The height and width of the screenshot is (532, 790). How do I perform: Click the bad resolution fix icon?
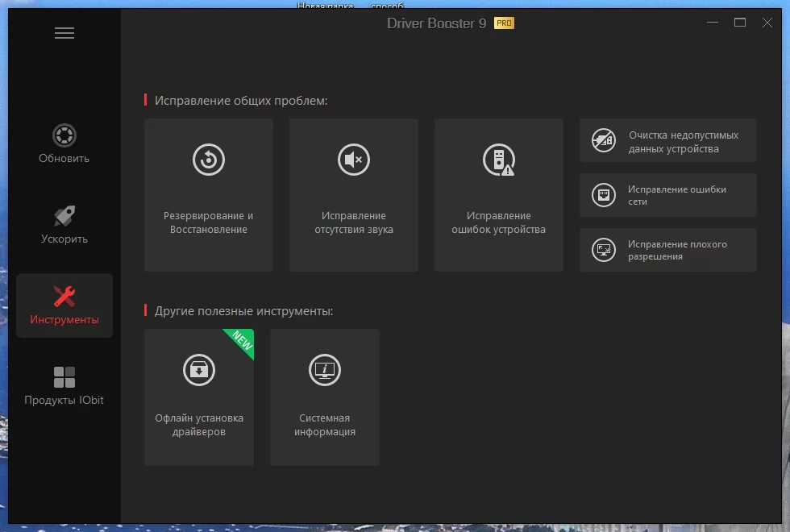(604, 250)
